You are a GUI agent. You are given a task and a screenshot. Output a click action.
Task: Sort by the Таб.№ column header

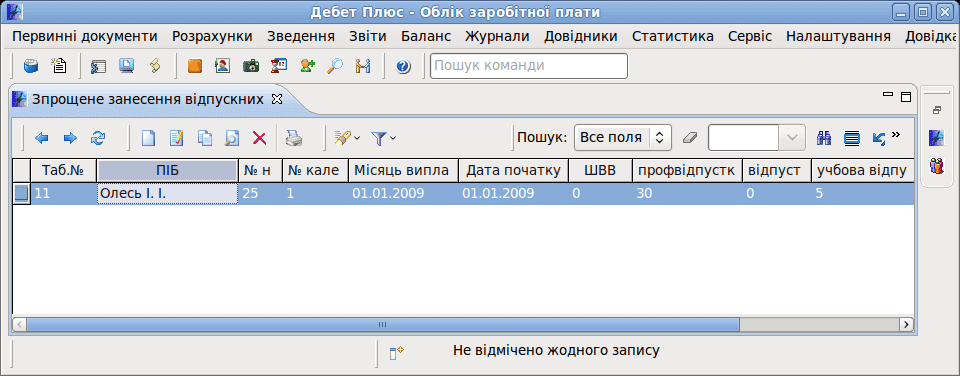[x=63, y=171]
